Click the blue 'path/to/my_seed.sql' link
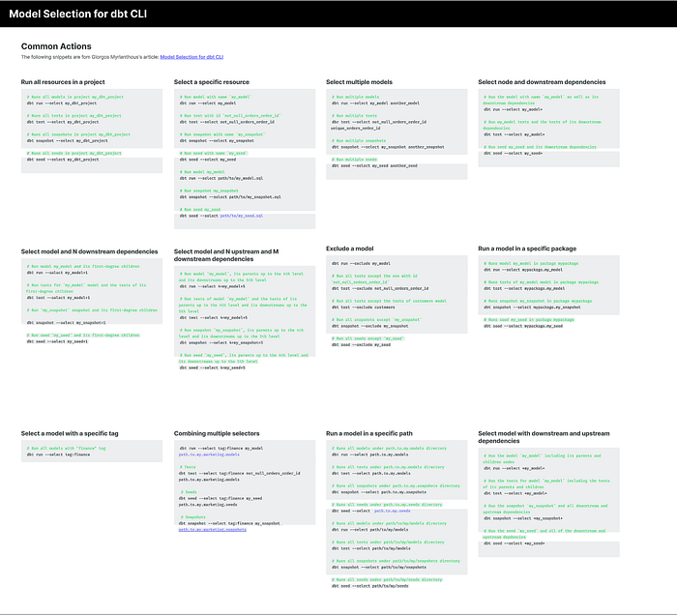 (242, 216)
